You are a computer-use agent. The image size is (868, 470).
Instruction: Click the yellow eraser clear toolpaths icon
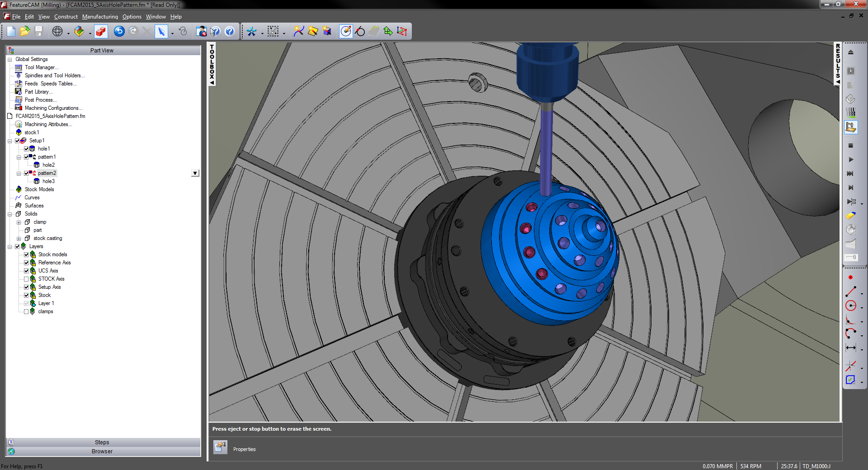pos(850,216)
